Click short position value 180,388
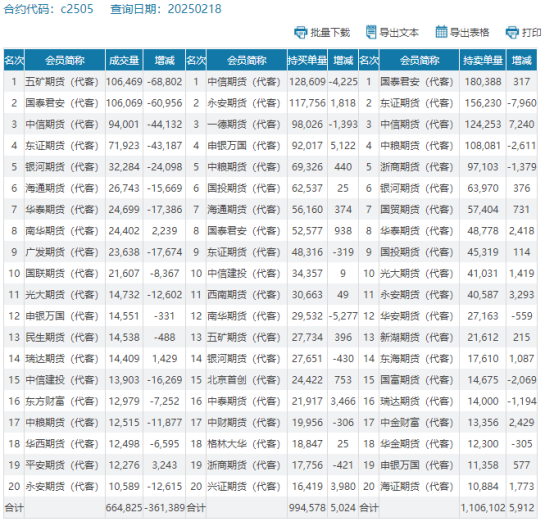Screen dimensions: 554x526 tap(483, 82)
